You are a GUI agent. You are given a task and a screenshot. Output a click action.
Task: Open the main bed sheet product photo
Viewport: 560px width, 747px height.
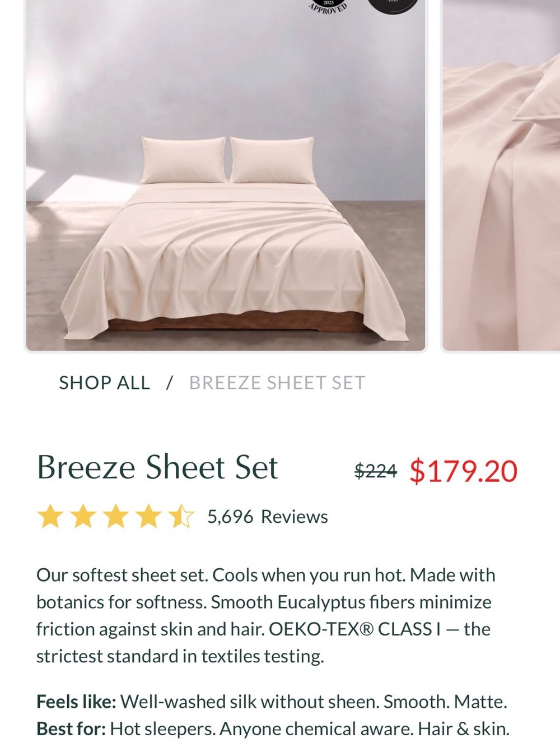tap(226, 175)
